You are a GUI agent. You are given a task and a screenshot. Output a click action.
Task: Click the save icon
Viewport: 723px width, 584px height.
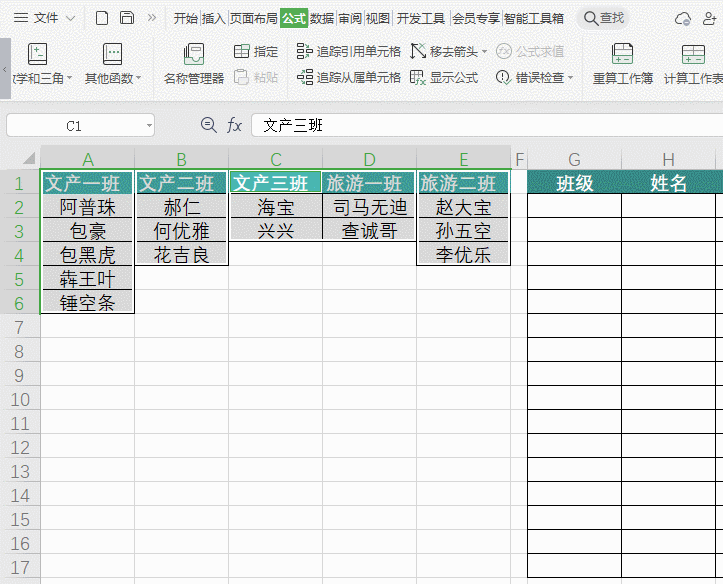[127, 18]
